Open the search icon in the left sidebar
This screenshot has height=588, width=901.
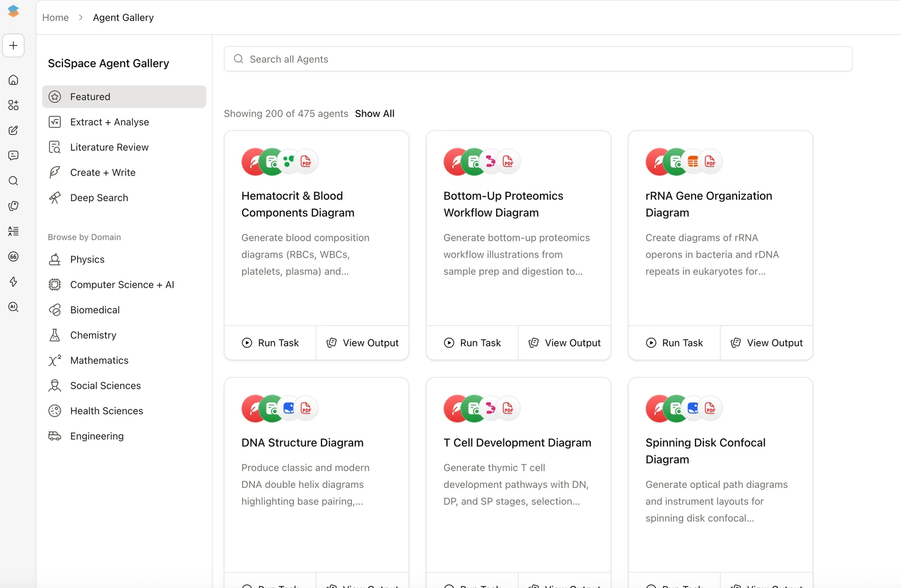[13, 181]
